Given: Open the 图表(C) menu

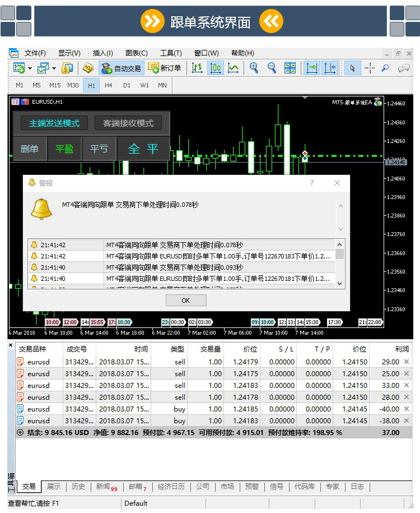Looking at the screenshot, I should [137, 53].
